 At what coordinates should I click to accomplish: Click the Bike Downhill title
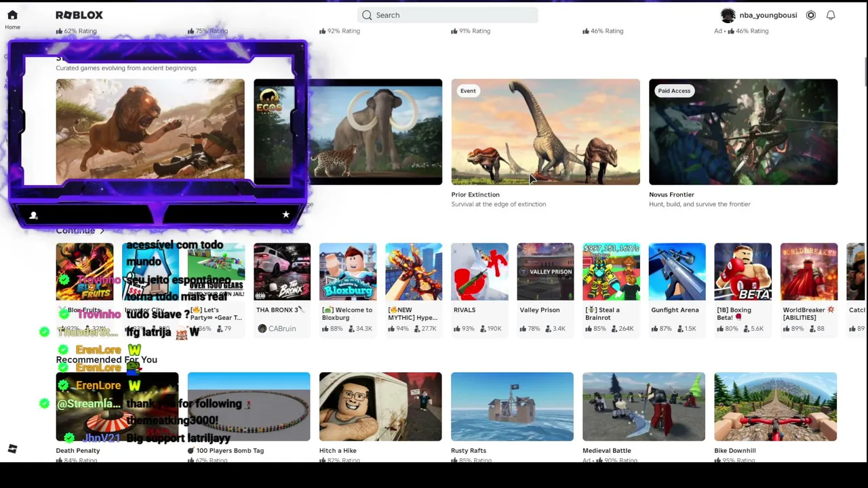735,451
